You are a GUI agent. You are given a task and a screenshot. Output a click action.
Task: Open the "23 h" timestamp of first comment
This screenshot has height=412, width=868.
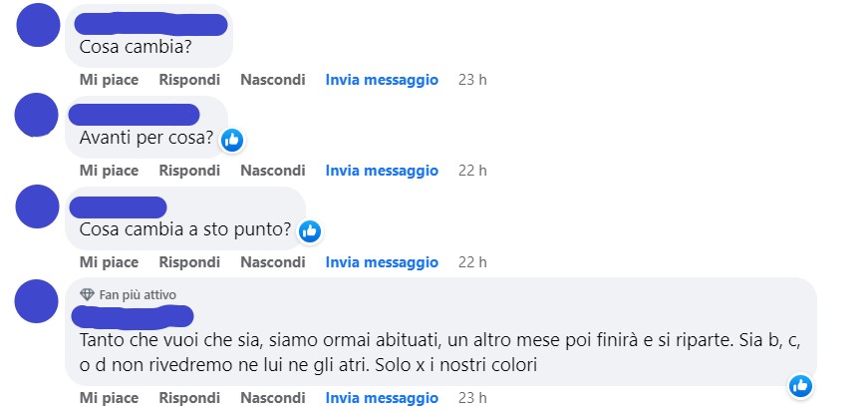coord(472,80)
